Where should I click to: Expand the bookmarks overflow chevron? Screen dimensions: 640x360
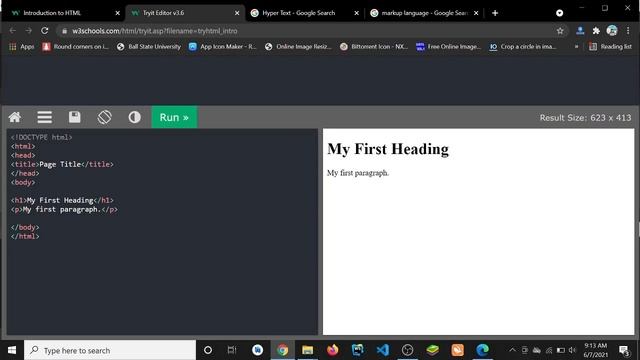click(576, 47)
